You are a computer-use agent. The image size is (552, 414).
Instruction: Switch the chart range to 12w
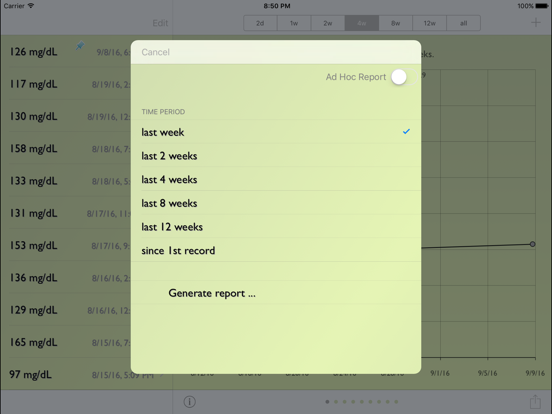point(429,23)
